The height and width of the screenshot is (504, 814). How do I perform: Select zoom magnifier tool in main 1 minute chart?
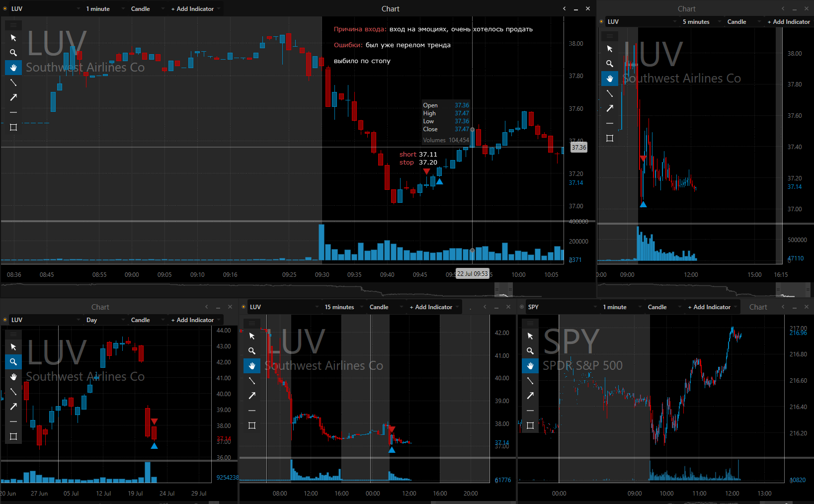[13, 53]
